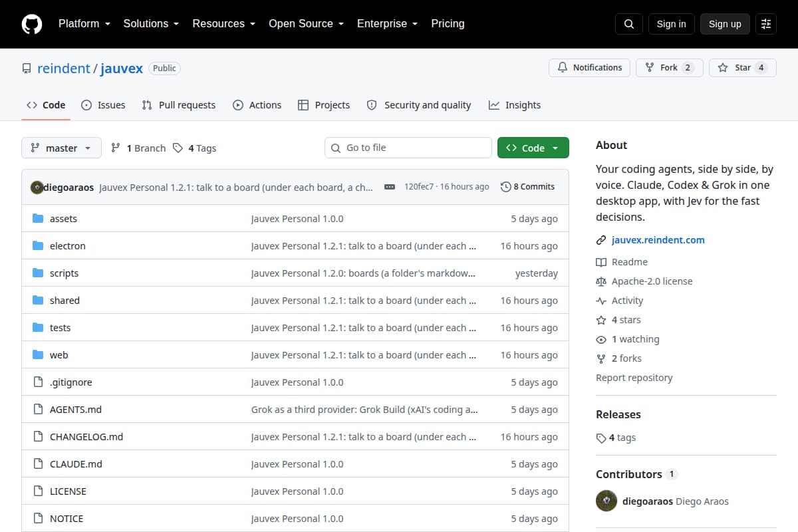Open the reindent owner link
798x532 pixels.
click(x=65, y=68)
